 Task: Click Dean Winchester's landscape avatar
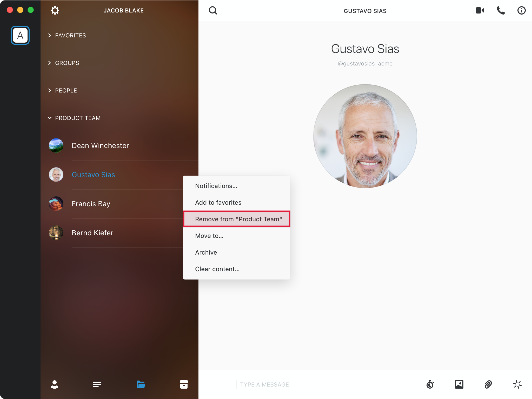click(x=56, y=145)
